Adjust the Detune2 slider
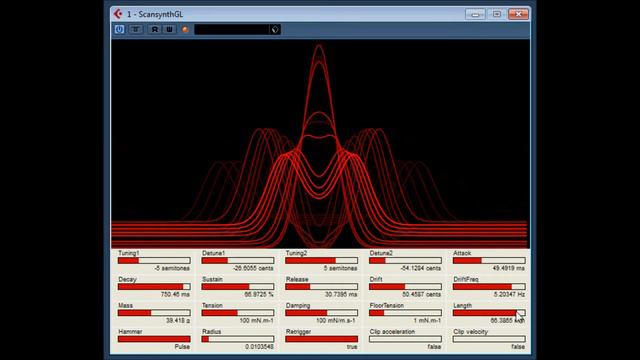This screenshot has width=640, height=360. (x=405, y=260)
